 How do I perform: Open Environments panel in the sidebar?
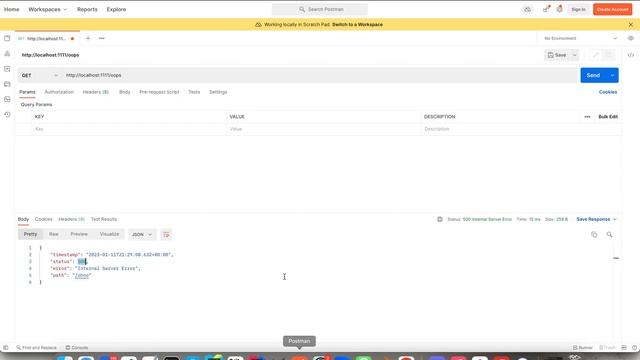pyautogui.click(x=7, y=69)
